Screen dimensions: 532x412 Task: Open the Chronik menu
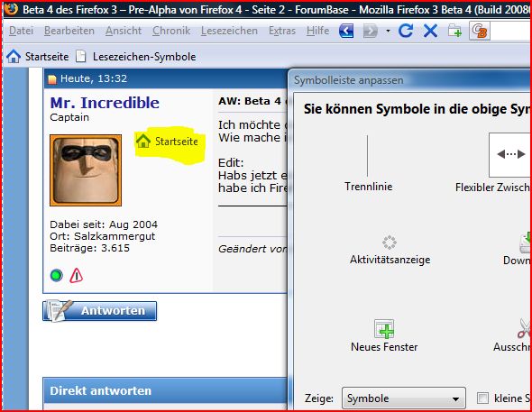point(171,31)
